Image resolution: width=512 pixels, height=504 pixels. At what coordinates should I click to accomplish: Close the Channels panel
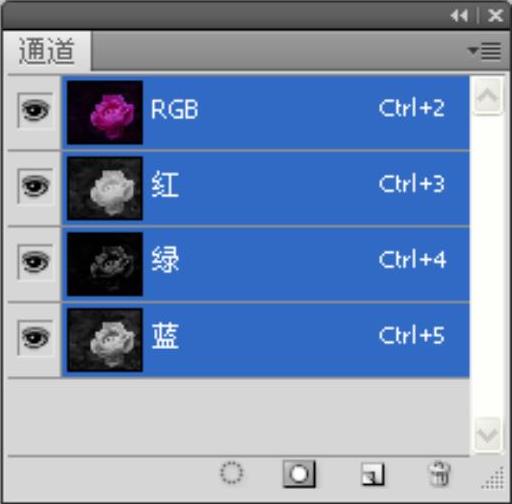tap(495, 15)
